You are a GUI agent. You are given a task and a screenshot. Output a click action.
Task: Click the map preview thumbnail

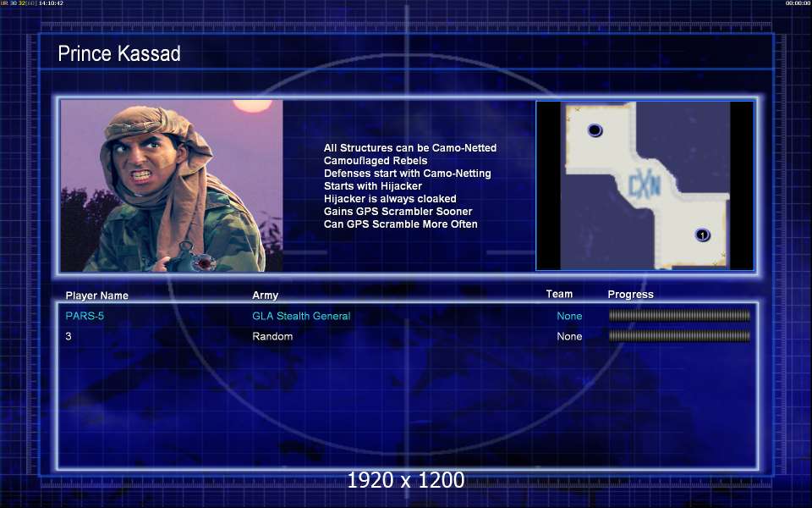pos(645,185)
